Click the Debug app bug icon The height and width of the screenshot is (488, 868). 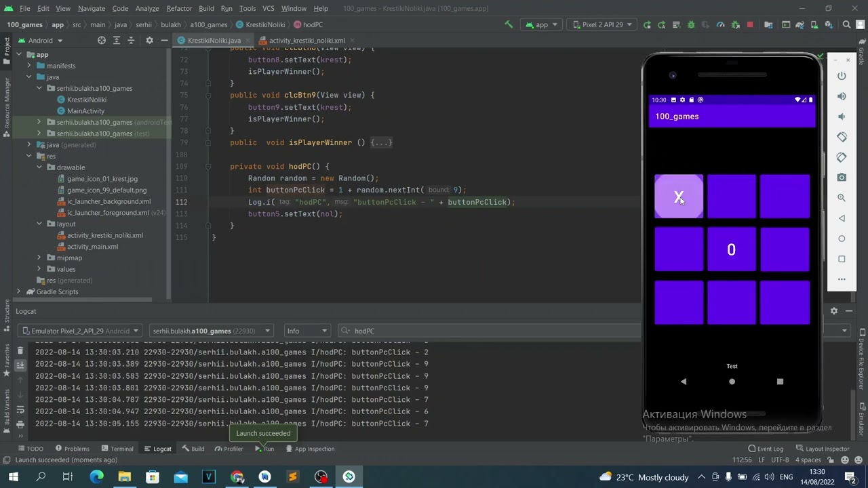(x=691, y=25)
